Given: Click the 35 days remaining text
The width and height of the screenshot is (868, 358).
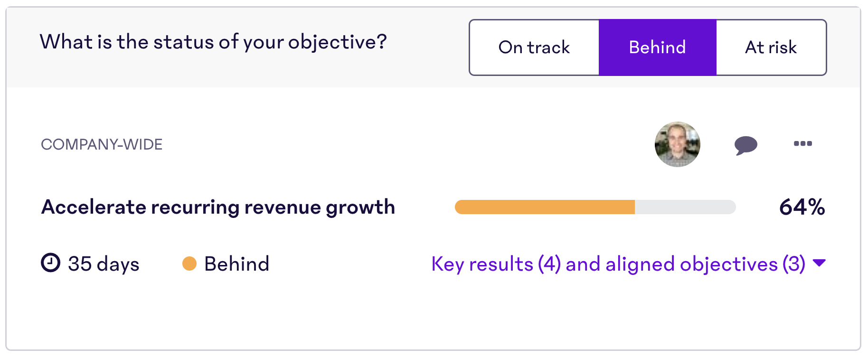Looking at the screenshot, I should point(104,264).
